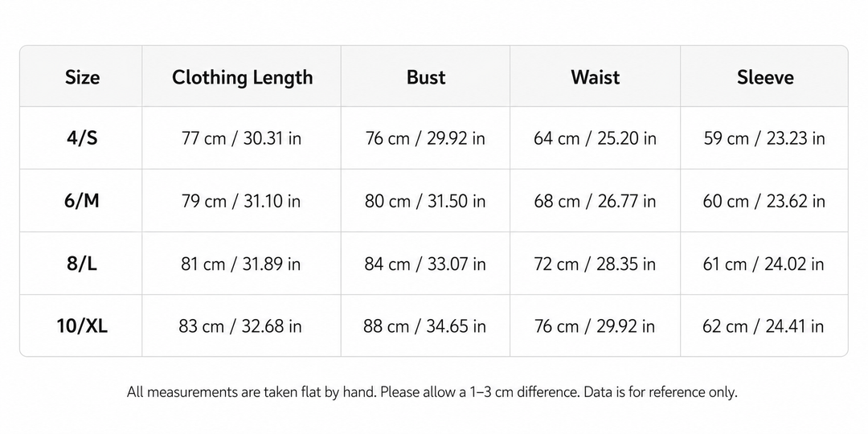The height and width of the screenshot is (434, 868).
Task: Click the 59 cm / 23.23 in sleeve cell
Action: pyautogui.click(x=764, y=138)
